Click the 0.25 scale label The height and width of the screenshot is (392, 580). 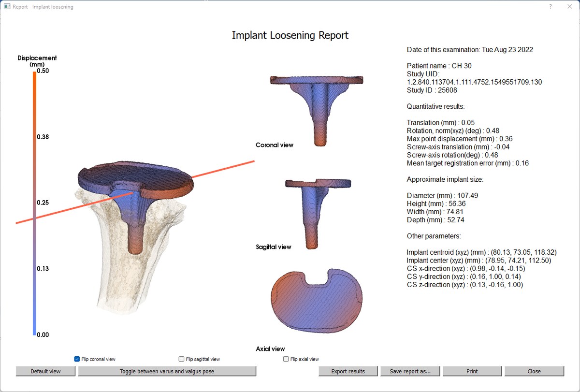43,203
